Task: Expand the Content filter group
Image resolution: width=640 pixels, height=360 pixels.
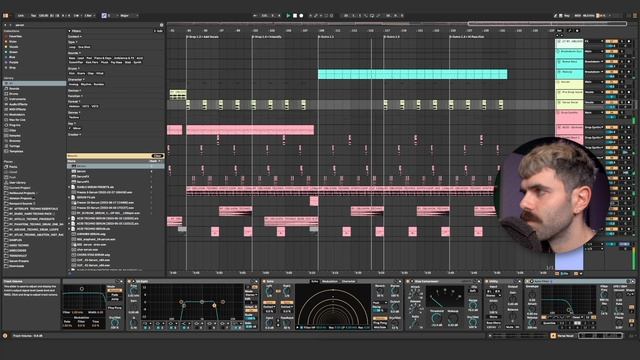Action: [x=74, y=36]
